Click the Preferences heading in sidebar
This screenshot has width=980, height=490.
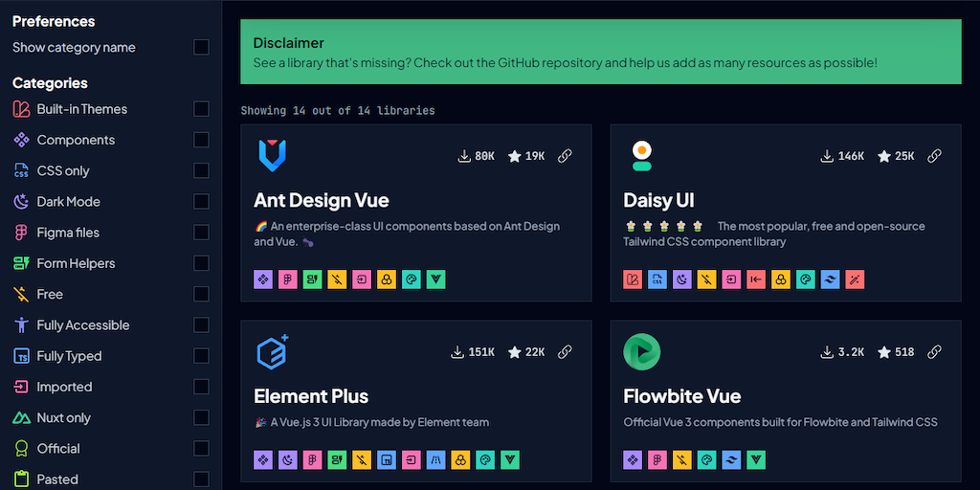tap(54, 21)
